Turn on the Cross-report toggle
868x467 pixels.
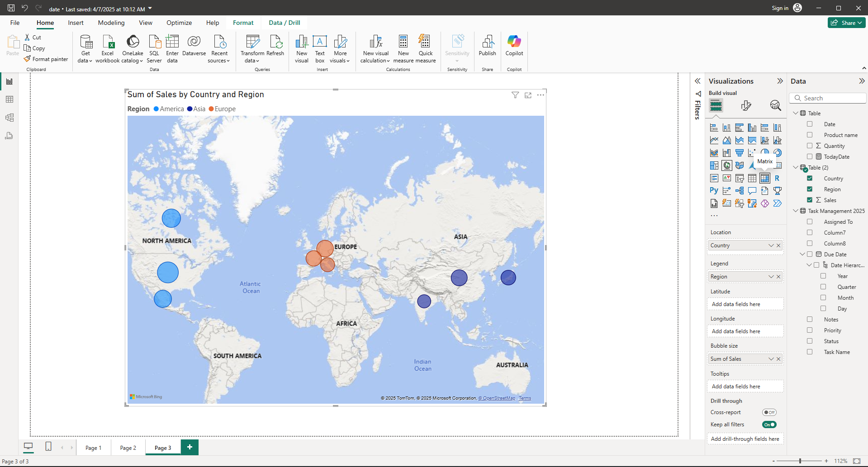pyautogui.click(x=769, y=412)
